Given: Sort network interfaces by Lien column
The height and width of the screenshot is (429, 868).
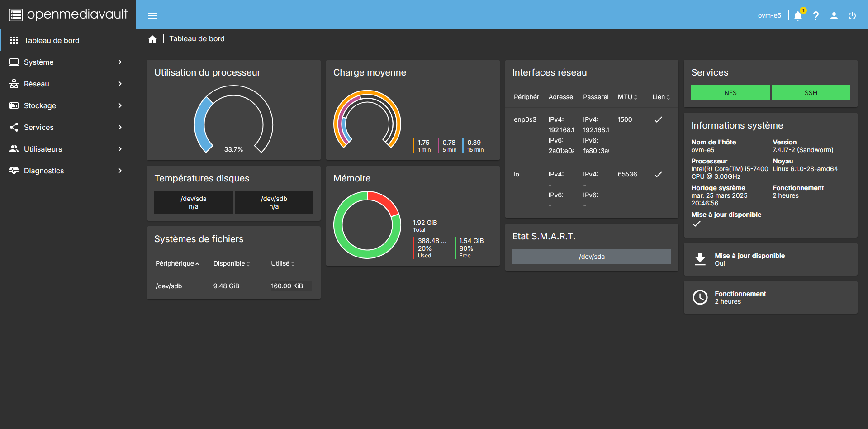Looking at the screenshot, I should point(661,97).
